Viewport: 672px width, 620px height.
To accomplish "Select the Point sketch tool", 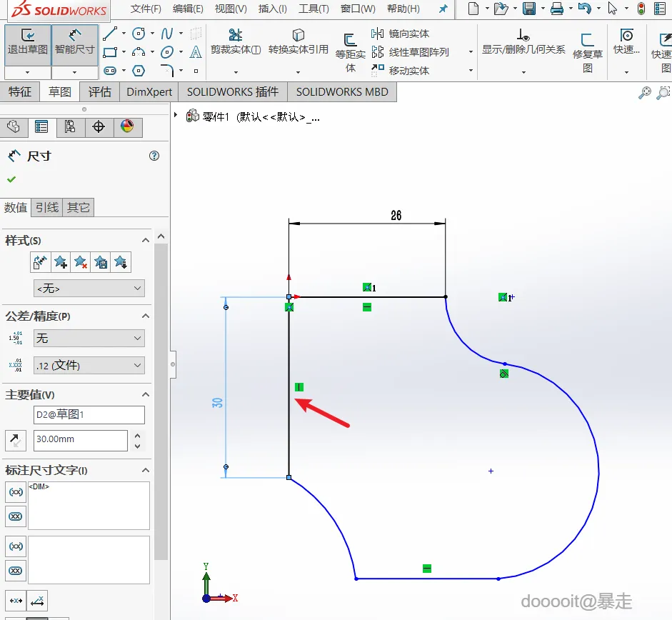I will (196, 71).
